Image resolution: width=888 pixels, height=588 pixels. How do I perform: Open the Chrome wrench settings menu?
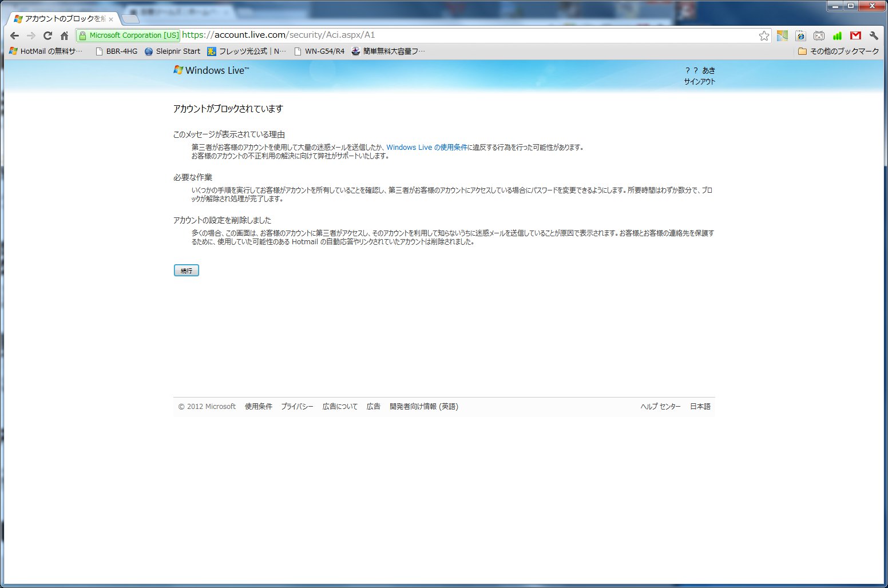874,35
